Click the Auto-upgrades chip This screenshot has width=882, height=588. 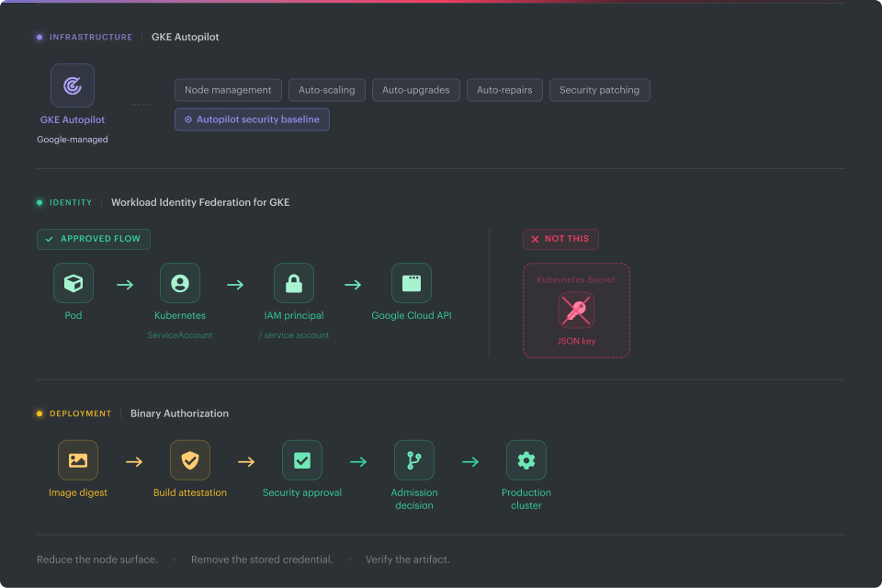pos(415,90)
